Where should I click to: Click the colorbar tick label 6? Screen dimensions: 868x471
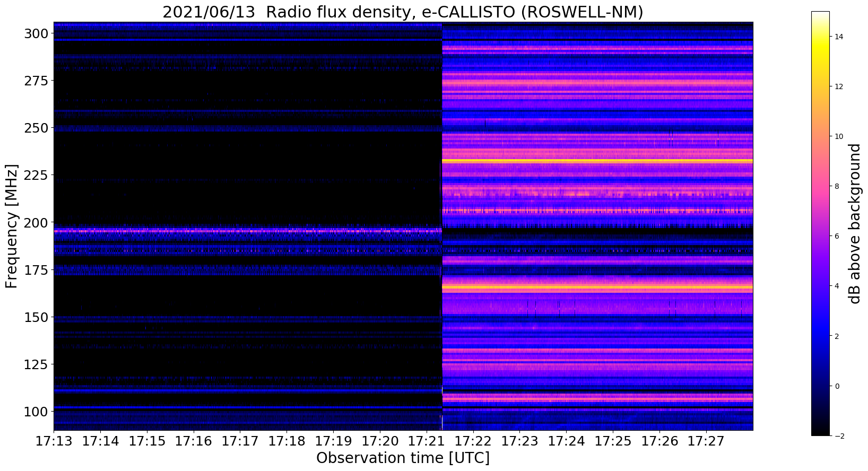coord(837,236)
